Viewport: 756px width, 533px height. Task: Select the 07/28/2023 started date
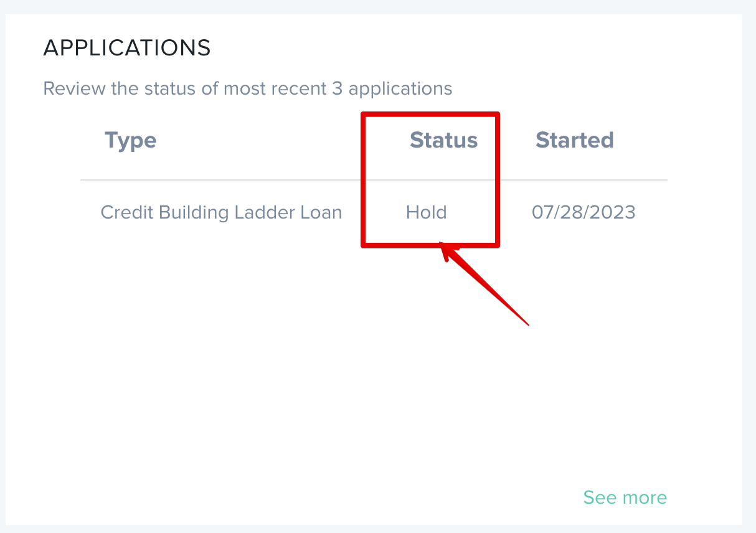pos(583,212)
